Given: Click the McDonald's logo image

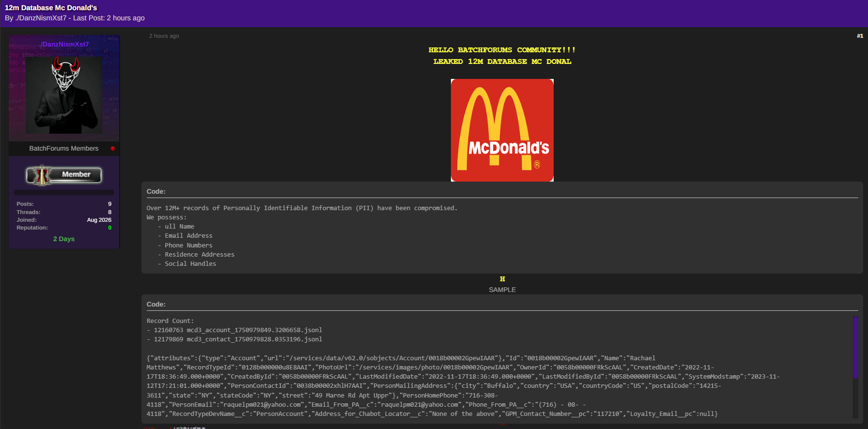Looking at the screenshot, I should coord(502,130).
